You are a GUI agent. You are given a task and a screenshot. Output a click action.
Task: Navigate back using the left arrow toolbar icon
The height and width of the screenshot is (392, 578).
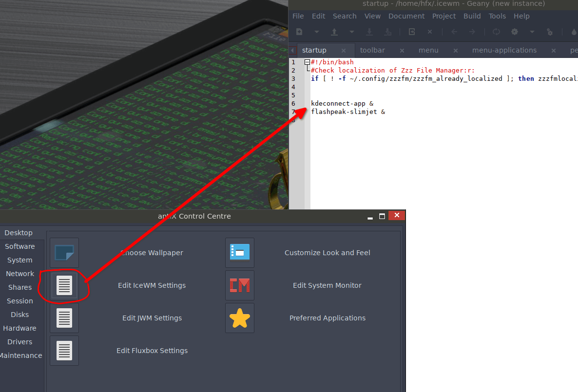(x=454, y=32)
